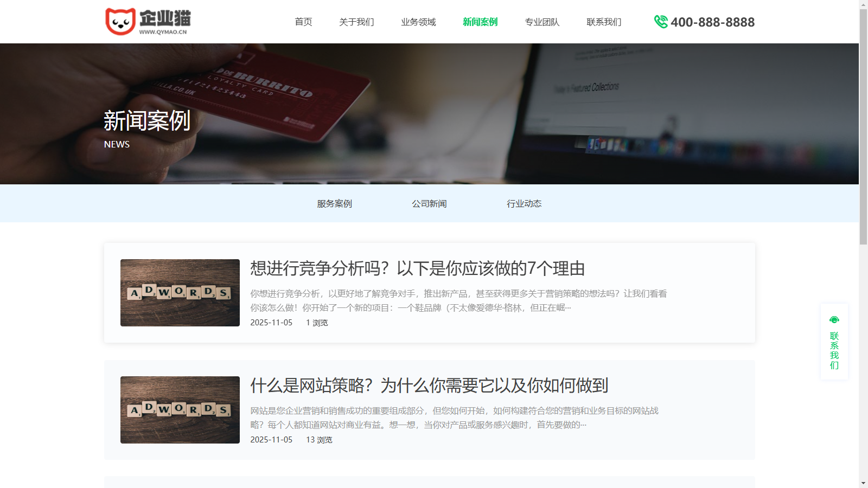Click the 联系我们 floating side button

coord(834,342)
